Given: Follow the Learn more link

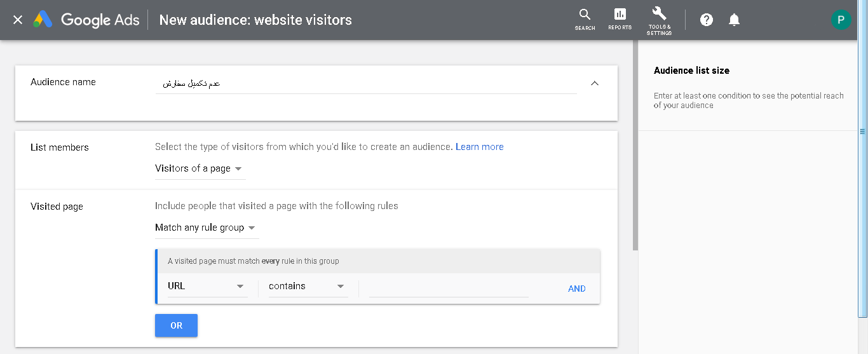Looking at the screenshot, I should click(480, 147).
